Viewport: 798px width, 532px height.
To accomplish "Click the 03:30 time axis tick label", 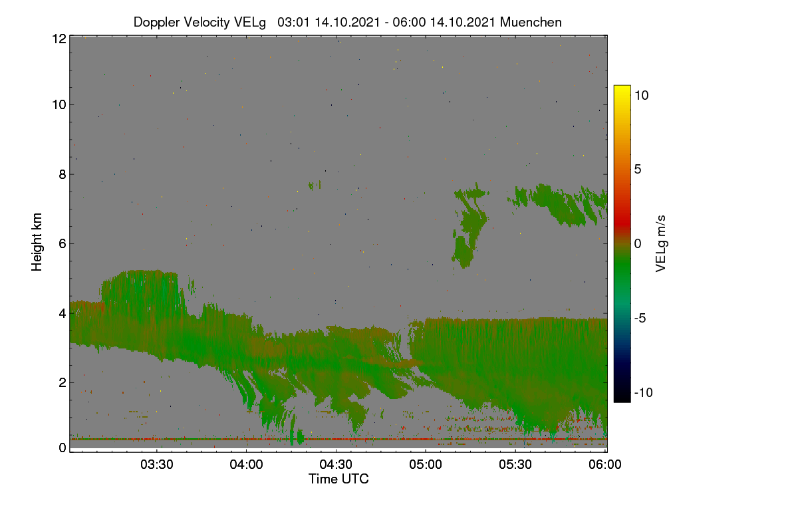I will (x=157, y=465).
